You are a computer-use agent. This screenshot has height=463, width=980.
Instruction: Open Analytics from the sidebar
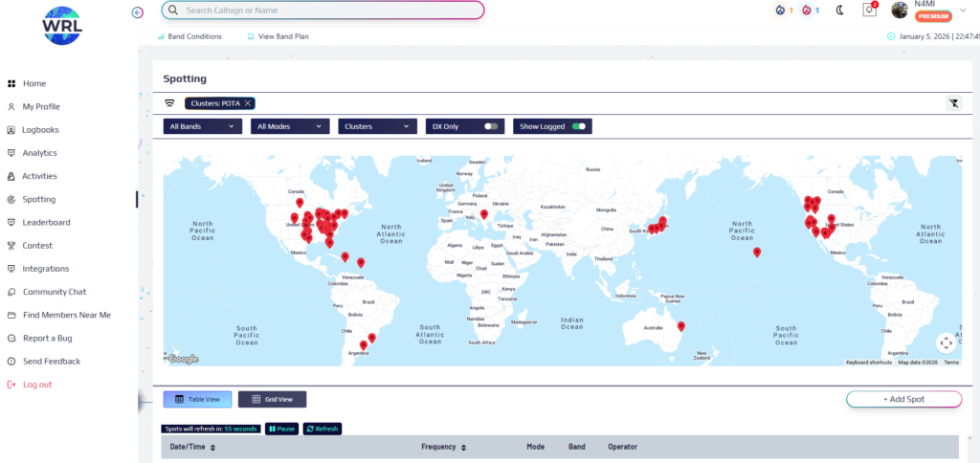click(x=39, y=153)
